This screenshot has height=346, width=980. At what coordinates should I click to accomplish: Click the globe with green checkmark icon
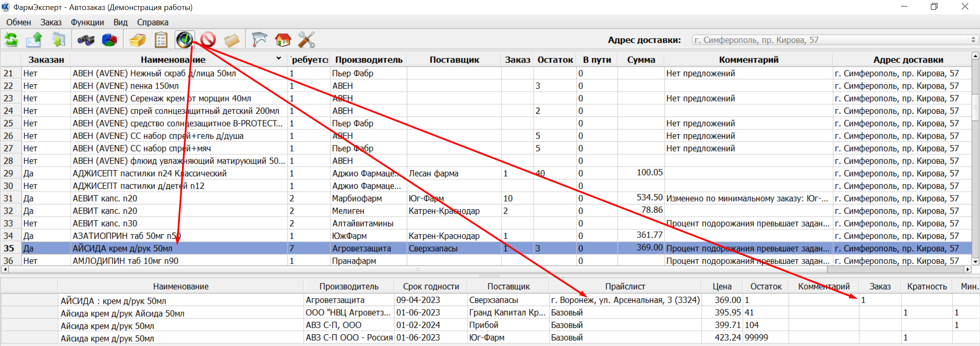tap(185, 40)
